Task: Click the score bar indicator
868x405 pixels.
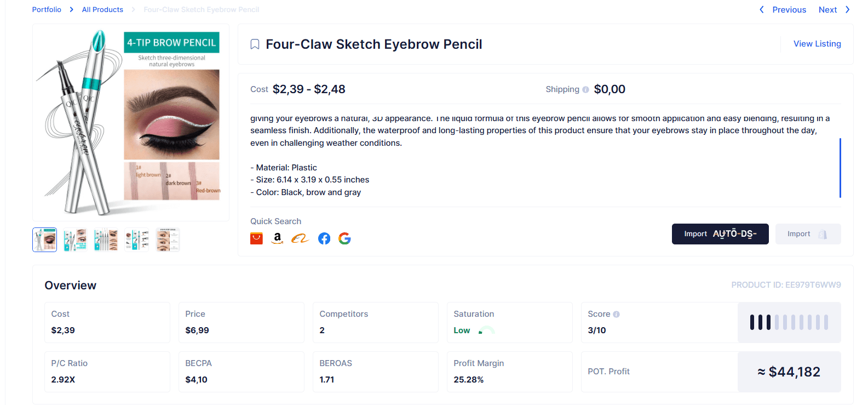Action: [x=789, y=322]
